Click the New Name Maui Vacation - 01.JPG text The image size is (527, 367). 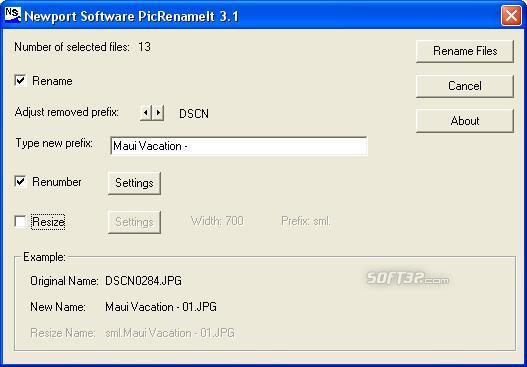161,307
